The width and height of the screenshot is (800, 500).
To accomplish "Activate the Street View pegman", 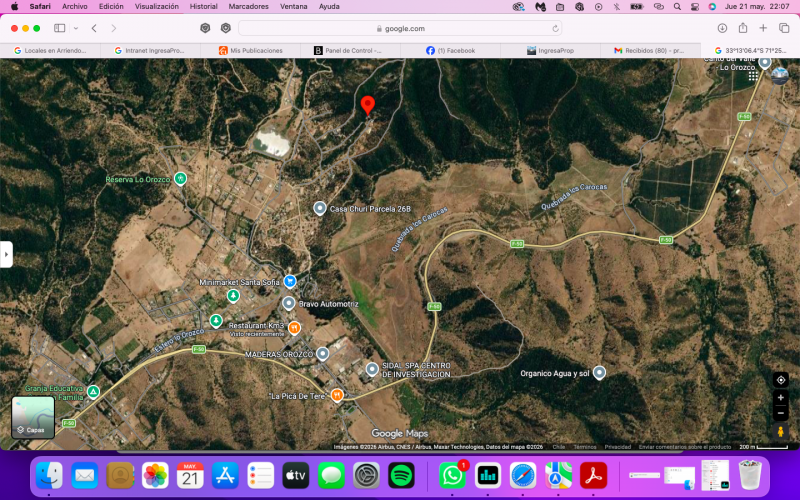I will pos(780,432).
